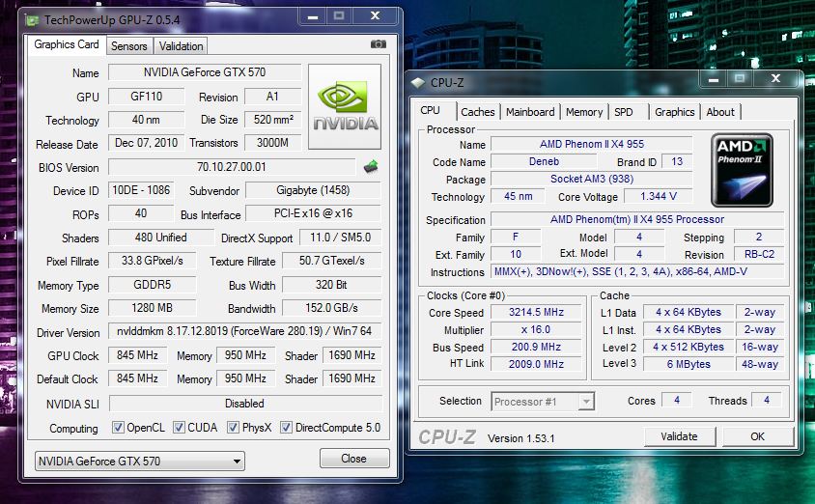
Task: Click the BIOS Version field 70.10.27.00.01
Action: (232, 167)
